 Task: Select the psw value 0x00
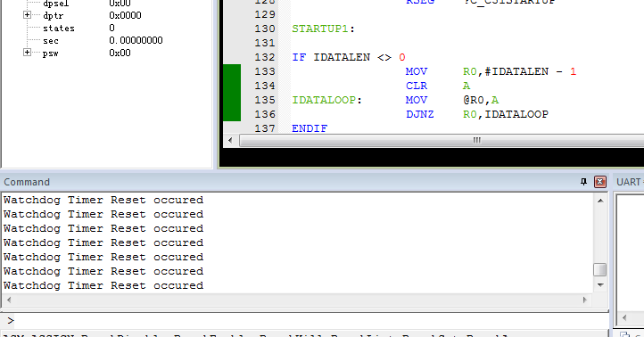(x=120, y=53)
